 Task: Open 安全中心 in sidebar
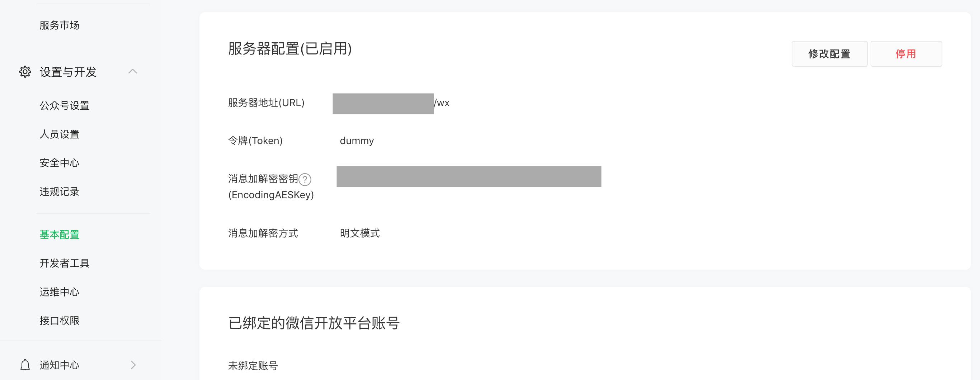59,163
